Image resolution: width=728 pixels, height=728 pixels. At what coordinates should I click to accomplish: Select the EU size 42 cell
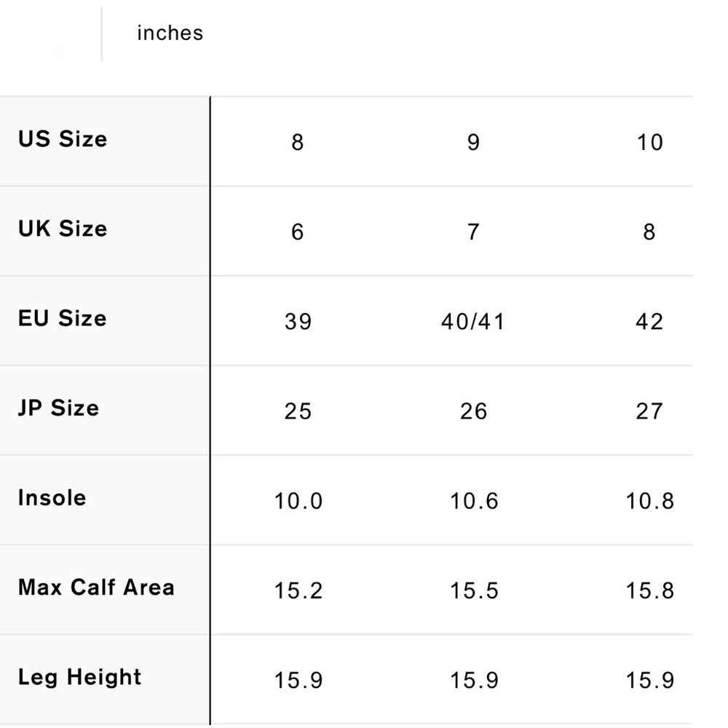[649, 322]
